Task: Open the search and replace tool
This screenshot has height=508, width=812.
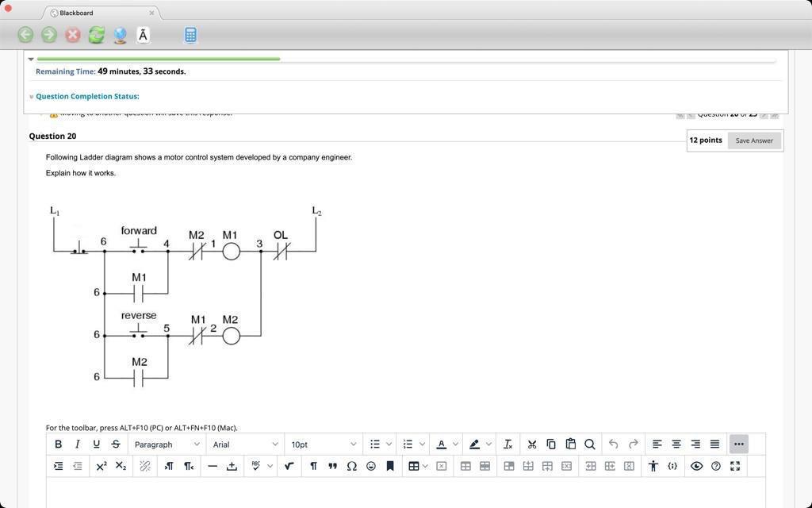Action: click(x=590, y=444)
